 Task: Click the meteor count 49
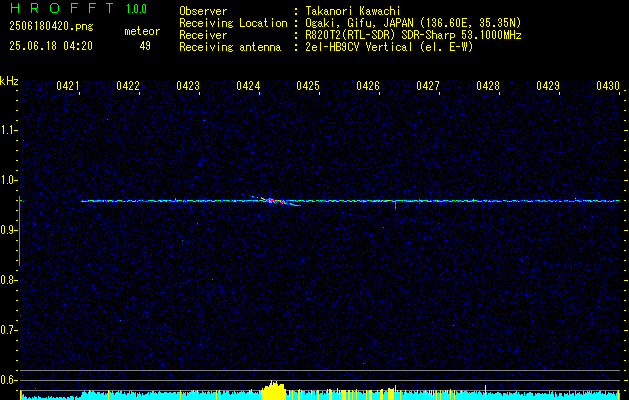click(x=145, y=46)
